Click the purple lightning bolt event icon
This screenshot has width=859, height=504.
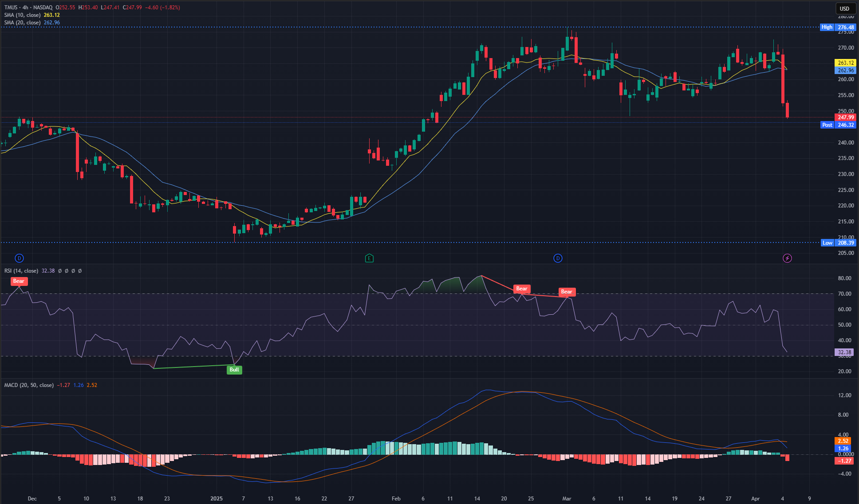[787, 258]
